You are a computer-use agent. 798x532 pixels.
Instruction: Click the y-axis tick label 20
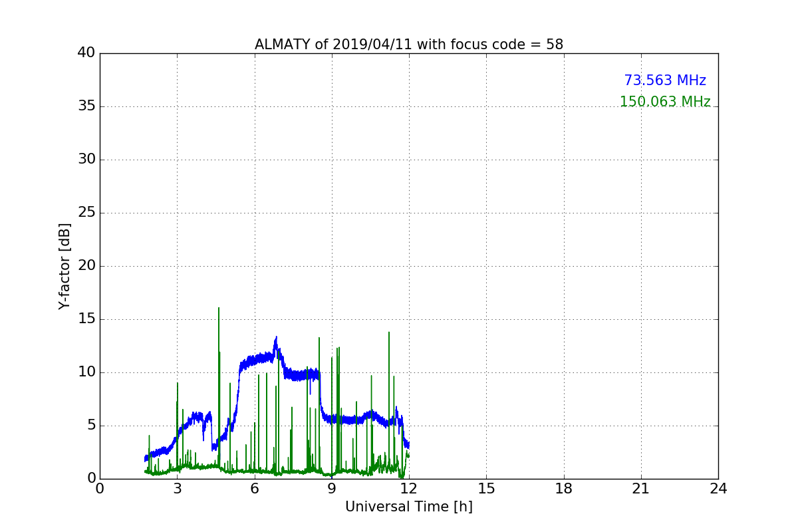tap(86, 266)
